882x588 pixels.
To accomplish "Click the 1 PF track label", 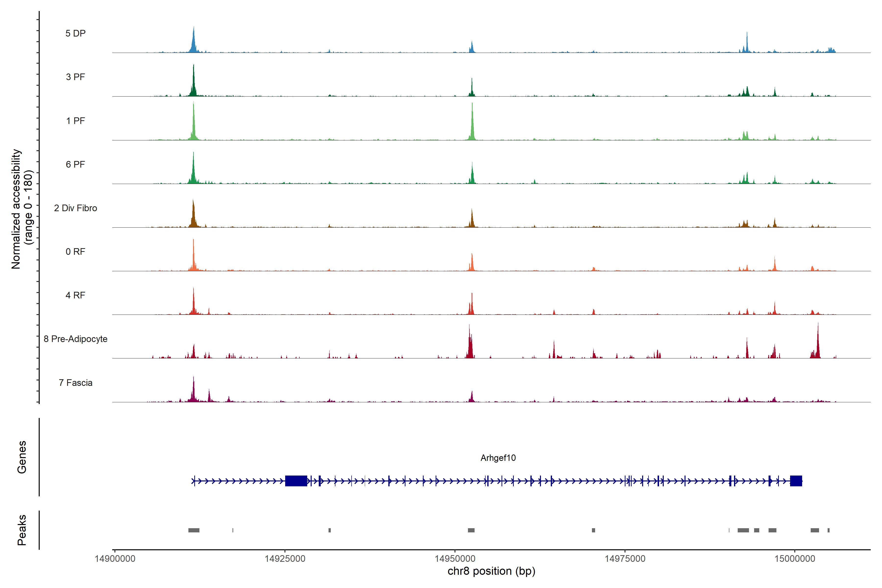I will tap(75, 121).
